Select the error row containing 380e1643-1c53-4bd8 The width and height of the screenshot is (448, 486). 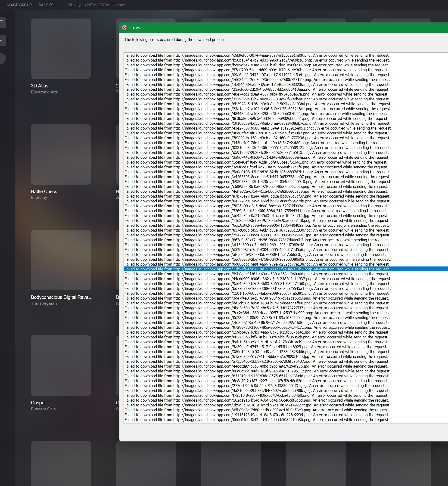point(286,352)
